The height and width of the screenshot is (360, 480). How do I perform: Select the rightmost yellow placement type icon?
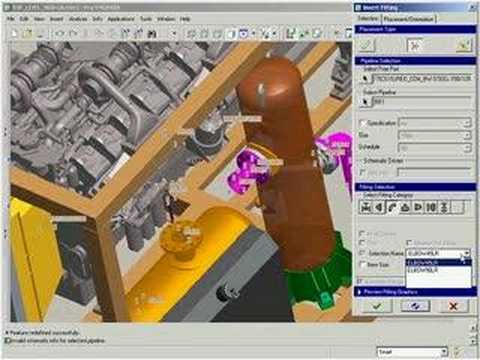[464, 45]
